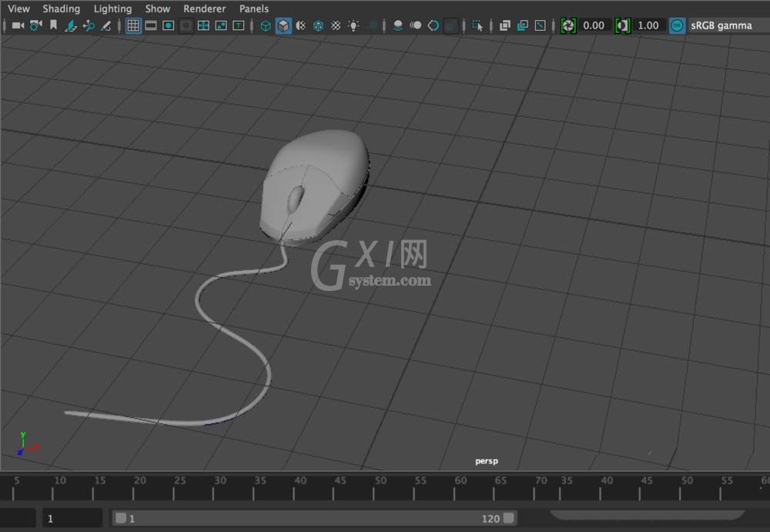Open the Lighting panel menu
Screen dimensions: 770x532
tap(112, 8)
